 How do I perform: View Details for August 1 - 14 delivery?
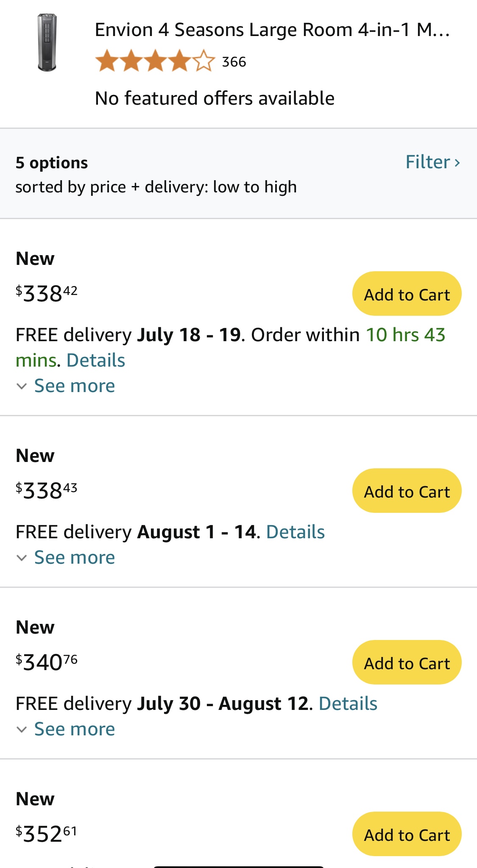tap(295, 532)
